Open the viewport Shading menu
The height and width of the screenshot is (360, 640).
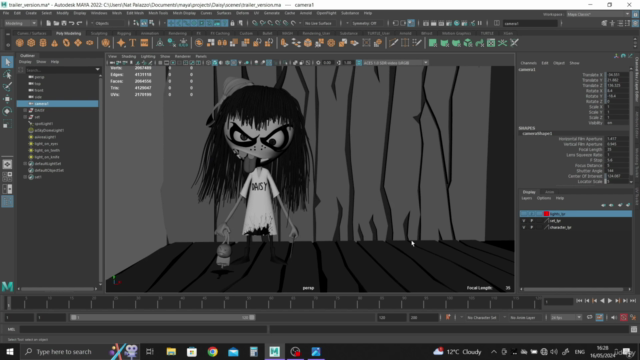(129, 56)
